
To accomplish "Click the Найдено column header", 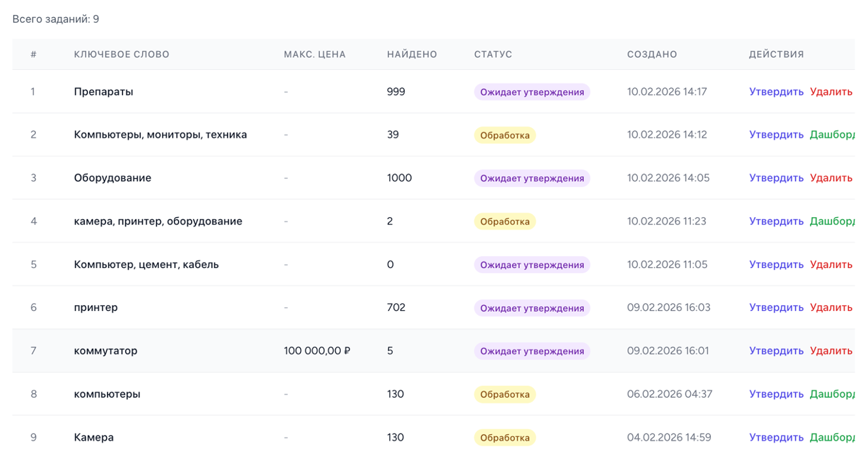I will coord(412,55).
